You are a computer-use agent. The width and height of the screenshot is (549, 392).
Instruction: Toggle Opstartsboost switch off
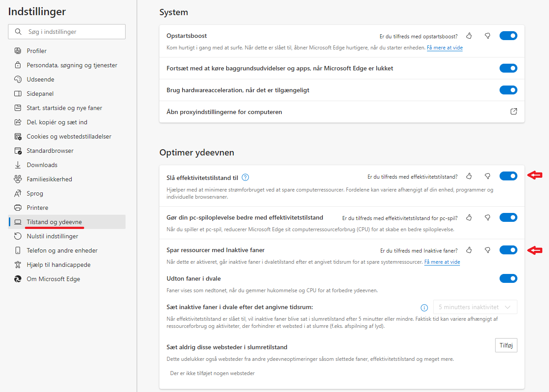pyautogui.click(x=508, y=36)
